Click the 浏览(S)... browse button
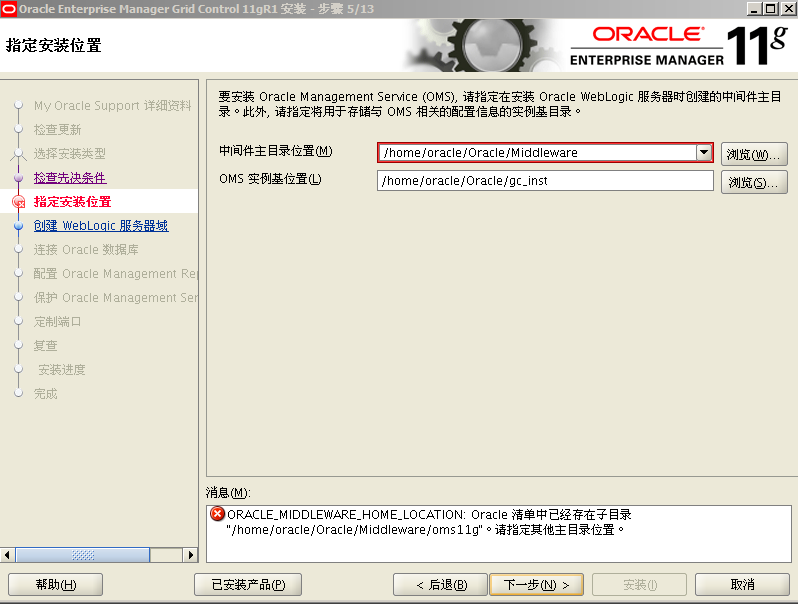798x604 pixels. (754, 182)
